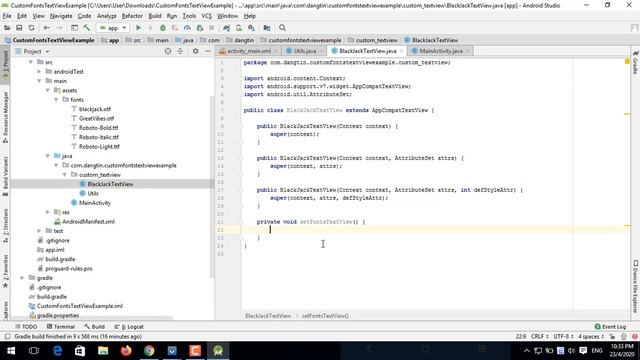Viewport: 640px width, 360px height.
Task: Click Sync Project with Gradle Files icon
Action: click(227, 28)
